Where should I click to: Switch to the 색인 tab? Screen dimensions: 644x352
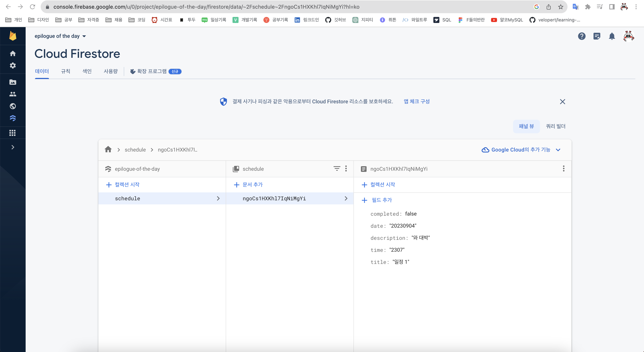pos(87,72)
